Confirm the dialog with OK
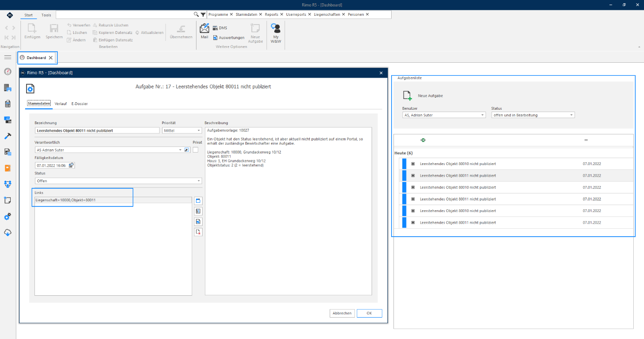Image resolution: width=644 pixels, height=339 pixels. pyautogui.click(x=369, y=313)
